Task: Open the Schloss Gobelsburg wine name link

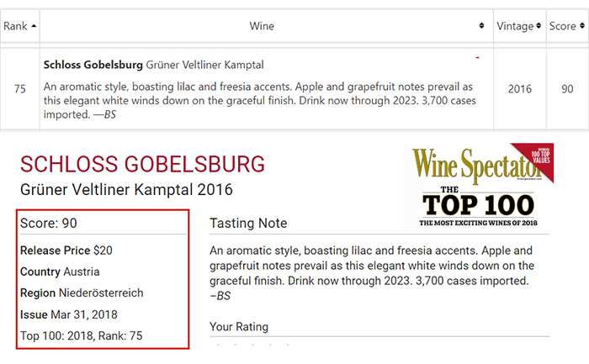Action: 93,65
